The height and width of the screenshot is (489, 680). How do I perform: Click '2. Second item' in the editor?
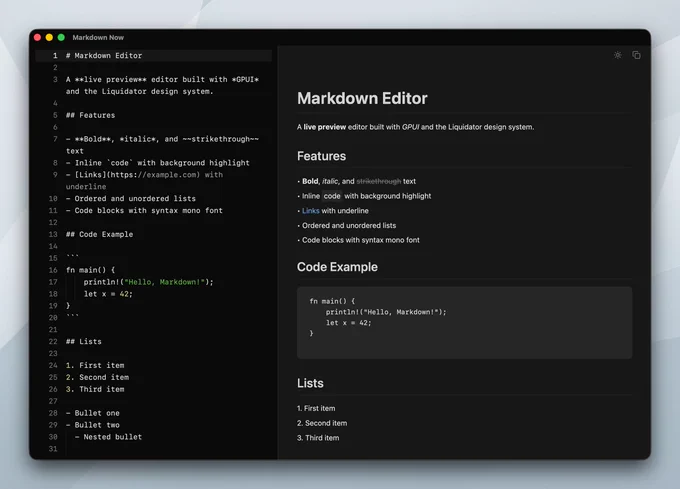click(97, 378)
